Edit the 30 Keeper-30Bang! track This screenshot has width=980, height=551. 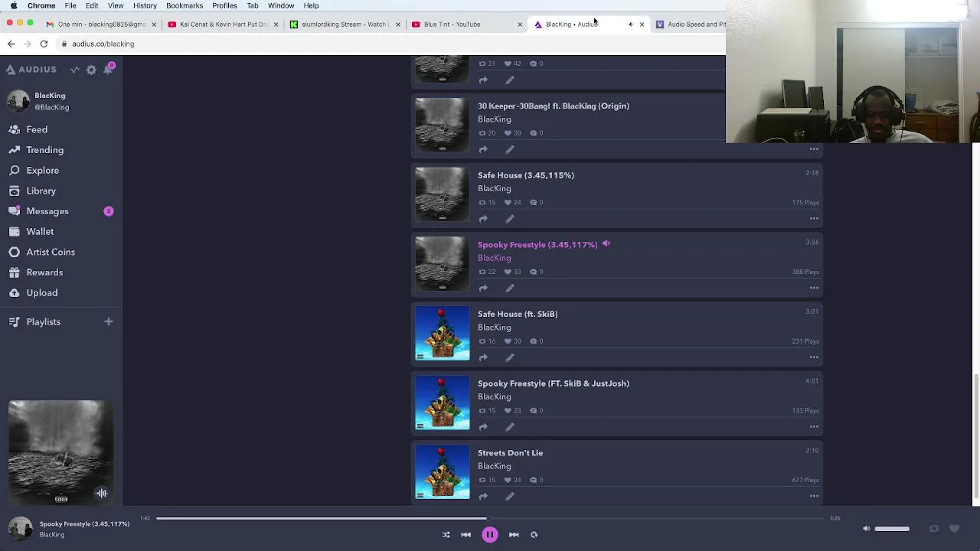510,150
